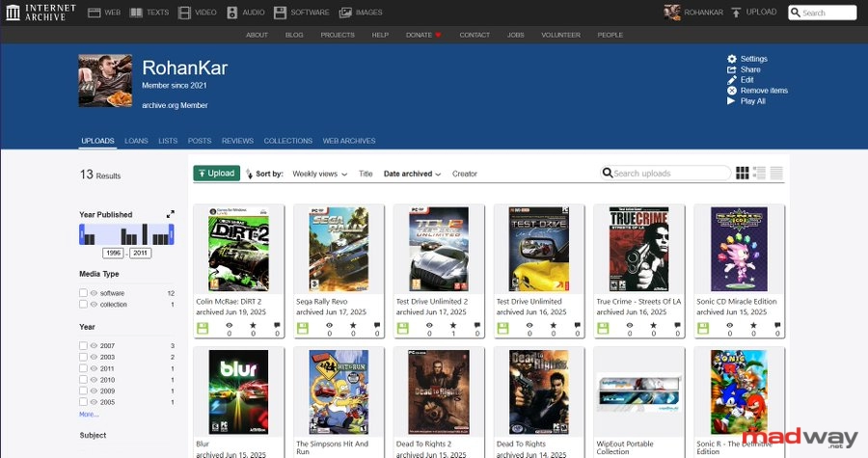Switch to the Web Archives tab
The width and height of the screenshot is (868, 458).
(349, 141)
